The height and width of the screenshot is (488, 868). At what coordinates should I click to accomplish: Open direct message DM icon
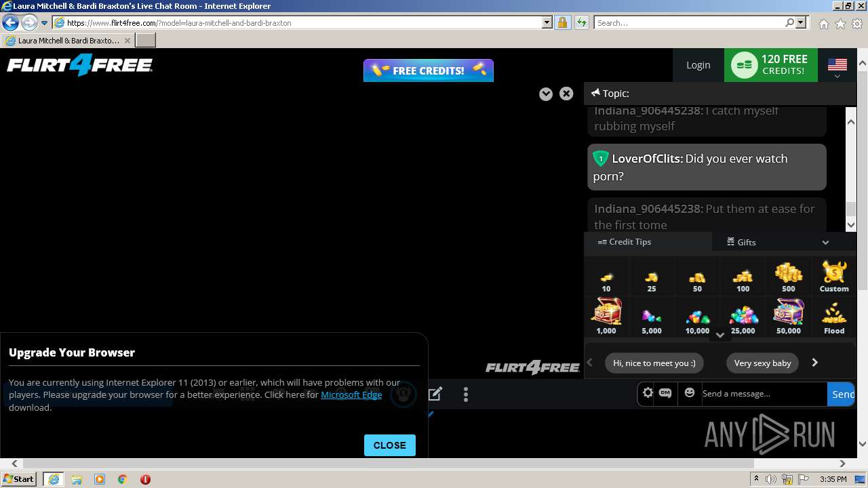tap(665, 393)
